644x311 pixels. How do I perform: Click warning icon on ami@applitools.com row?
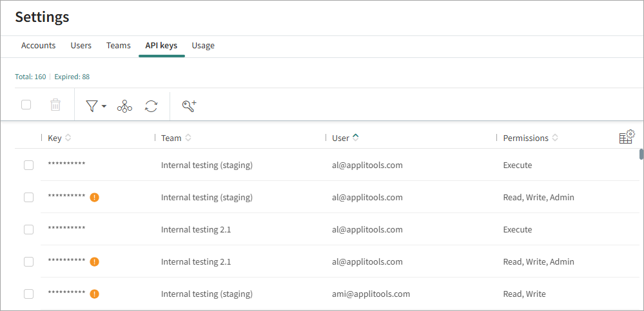(x=94, y=294)
